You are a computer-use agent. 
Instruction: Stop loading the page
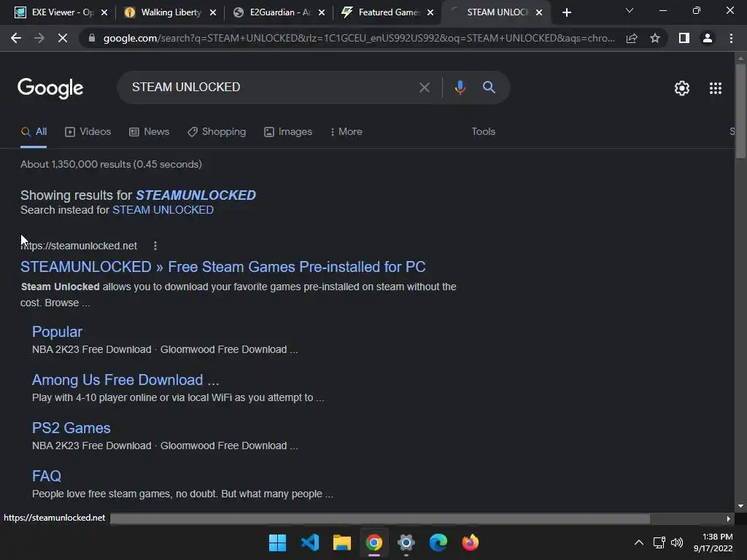(x=63, y=38)
